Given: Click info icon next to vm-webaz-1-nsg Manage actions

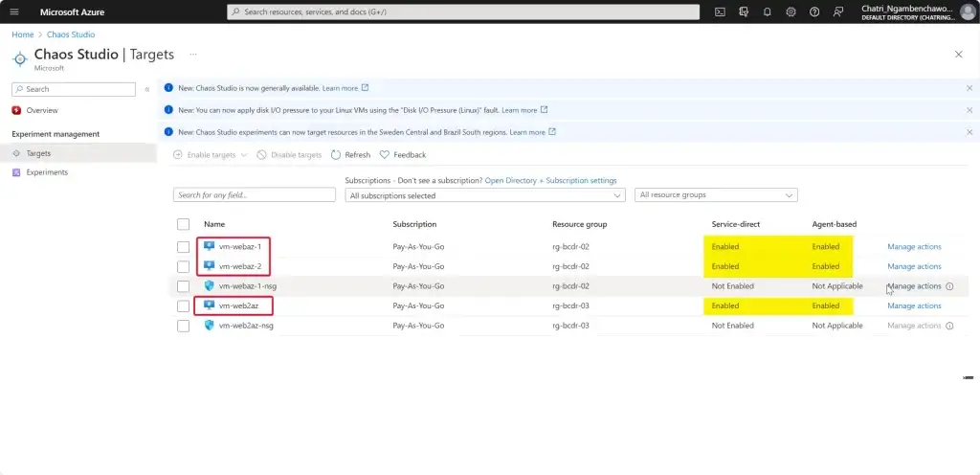Looking at the screenshot, I should (949, 286).
